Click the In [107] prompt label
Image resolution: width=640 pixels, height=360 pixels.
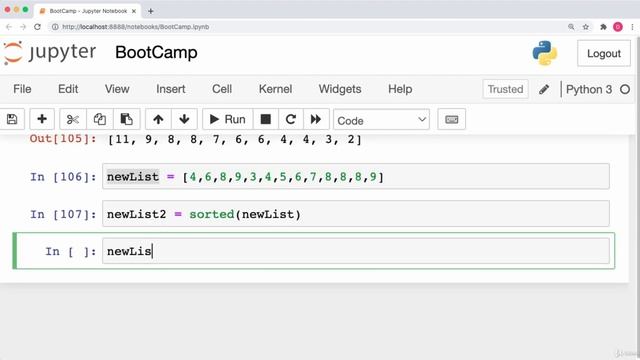[63, 214]
